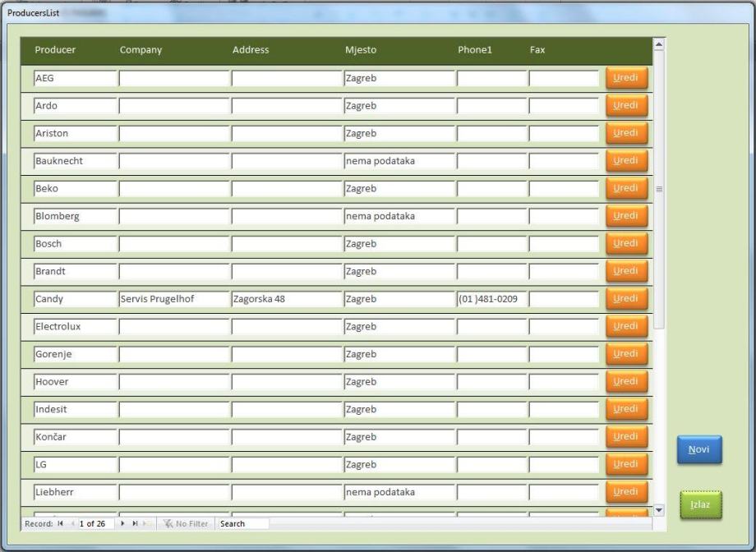Screen dimensions: 756x552
Task: Click the scrollbar down arrow
Action: (x=659, y=509)
